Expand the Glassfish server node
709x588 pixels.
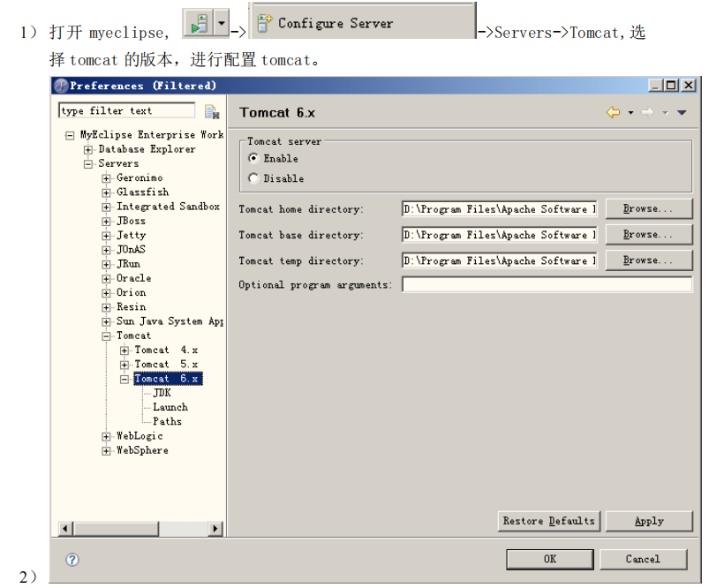pos(106,192)
